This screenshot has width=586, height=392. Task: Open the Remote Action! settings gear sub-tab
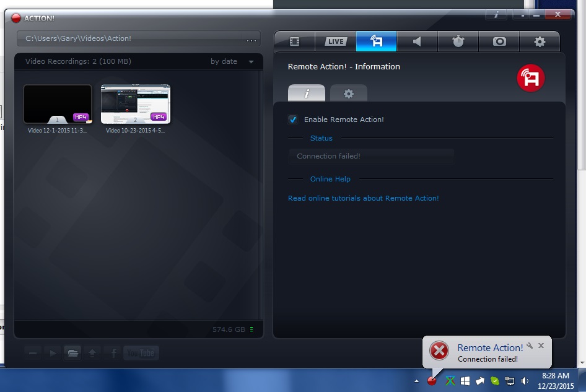click(349, 94)
